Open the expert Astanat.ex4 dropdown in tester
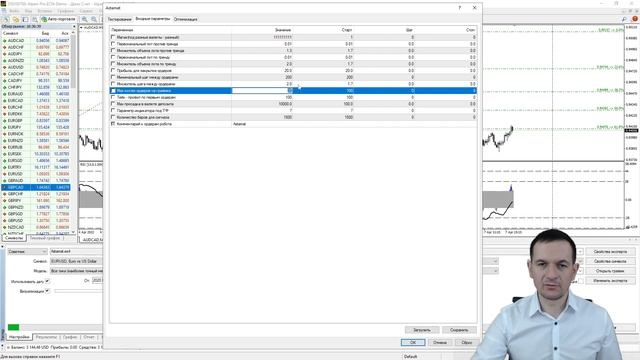 76,251
